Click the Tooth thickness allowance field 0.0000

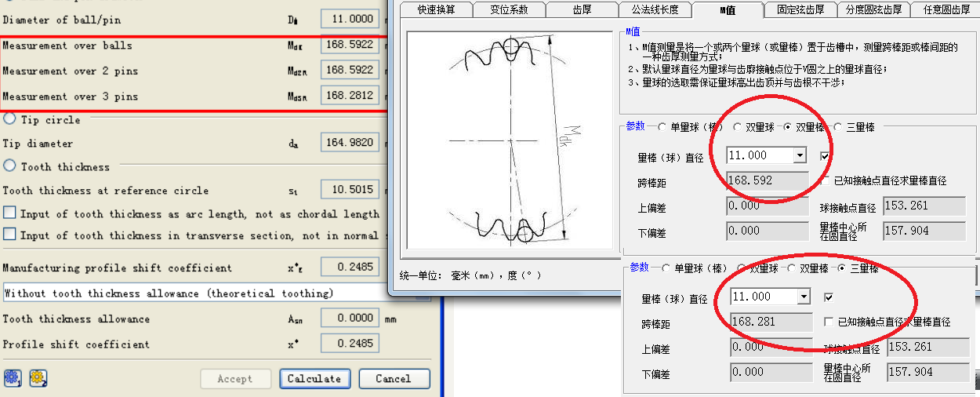[350, 319]
